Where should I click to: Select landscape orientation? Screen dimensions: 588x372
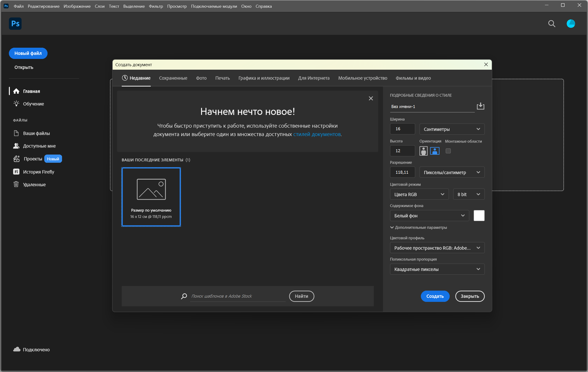point(435,151)
